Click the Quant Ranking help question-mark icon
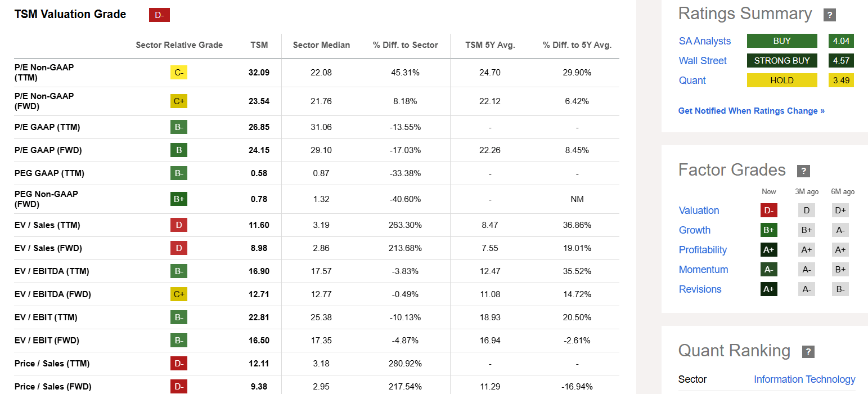Screen dimensions: 868x394 click(808, 352)
